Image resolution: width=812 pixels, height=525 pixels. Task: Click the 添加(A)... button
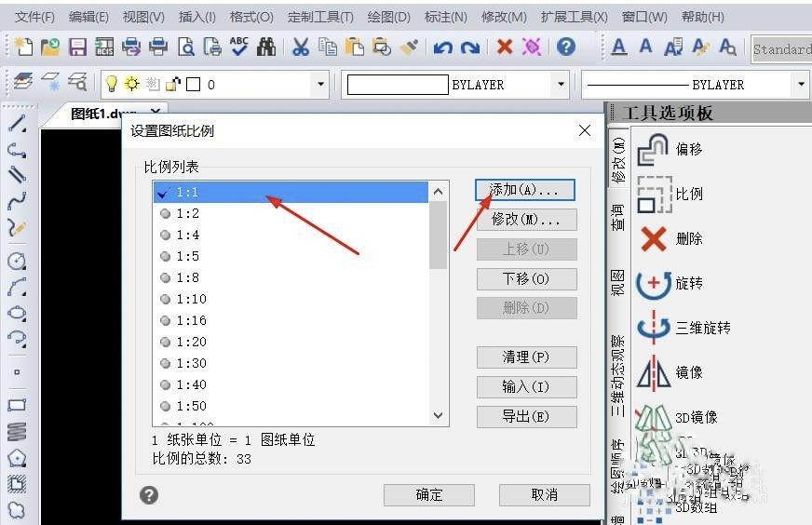[525, 190]
